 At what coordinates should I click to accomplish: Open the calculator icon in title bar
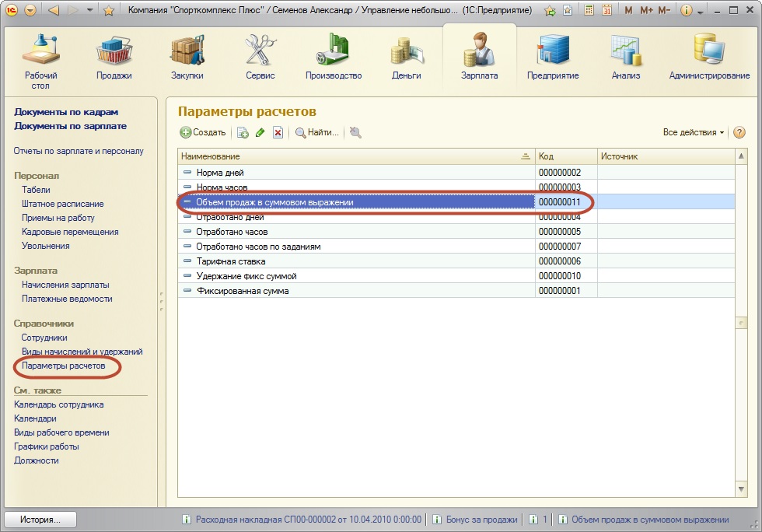pyautogui.click(x=589, y=11)
